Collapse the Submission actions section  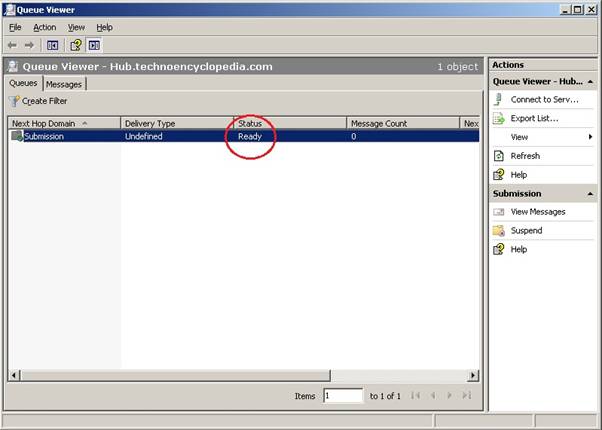pyautogui.click(x=590, y=194)
